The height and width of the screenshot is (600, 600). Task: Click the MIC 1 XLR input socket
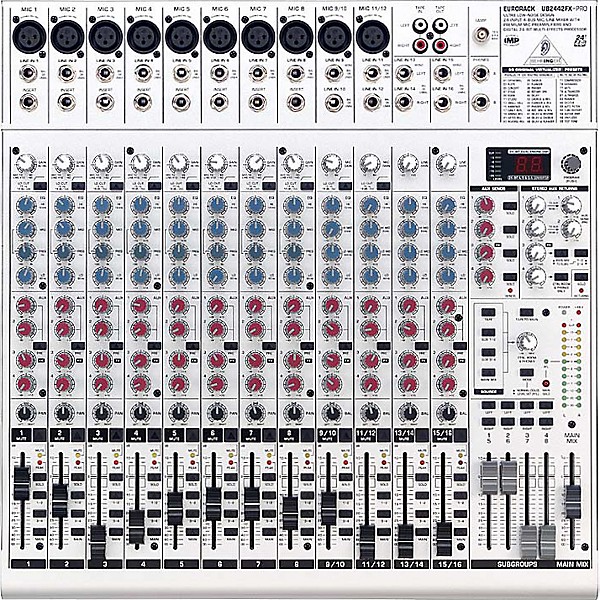click(29, 37)
